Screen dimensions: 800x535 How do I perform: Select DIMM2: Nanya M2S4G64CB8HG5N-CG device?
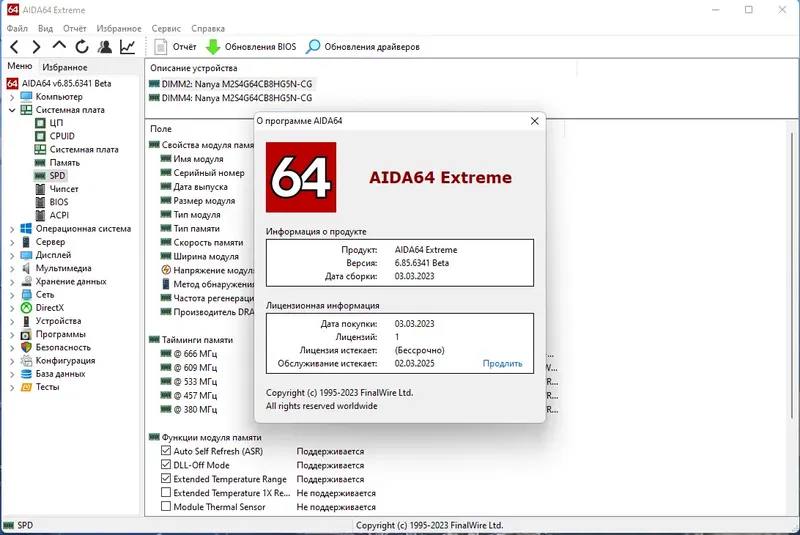(x=231, y=84)
